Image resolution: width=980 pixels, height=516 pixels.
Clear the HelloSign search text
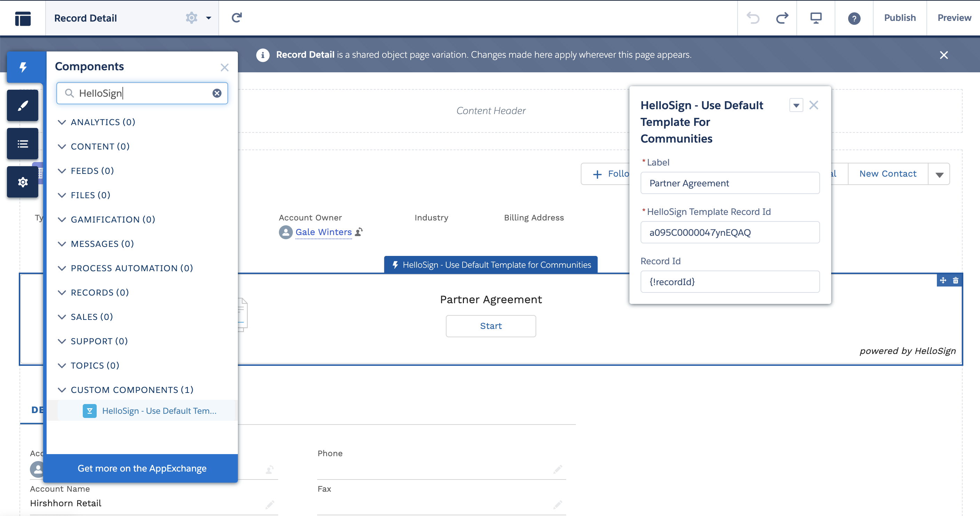(x=217, y=93)
